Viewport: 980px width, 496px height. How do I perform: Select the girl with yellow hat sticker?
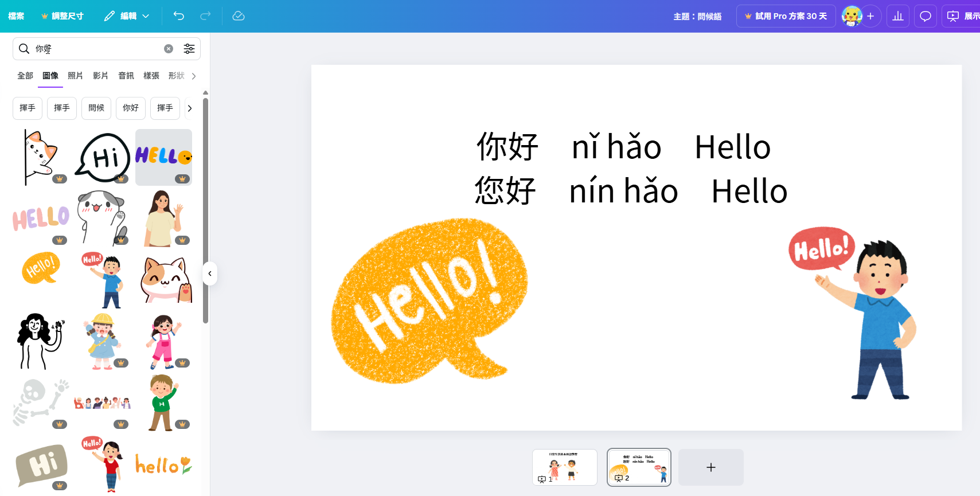point(102,341)
